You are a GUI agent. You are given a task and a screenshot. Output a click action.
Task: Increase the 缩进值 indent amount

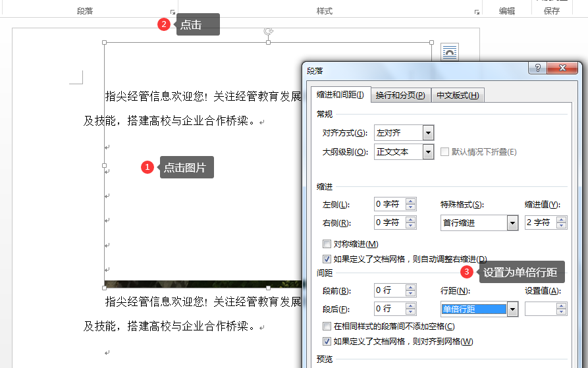tap(562, 220)
